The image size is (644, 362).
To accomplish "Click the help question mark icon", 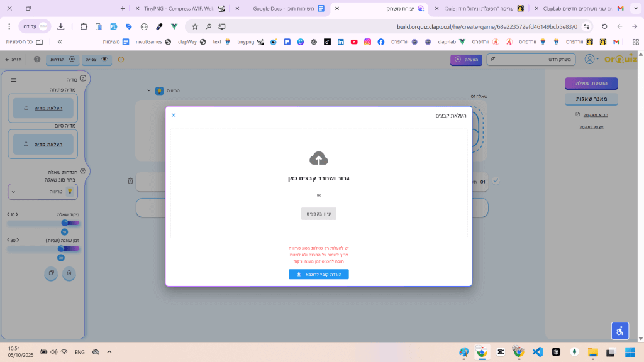I will point(37,59).
